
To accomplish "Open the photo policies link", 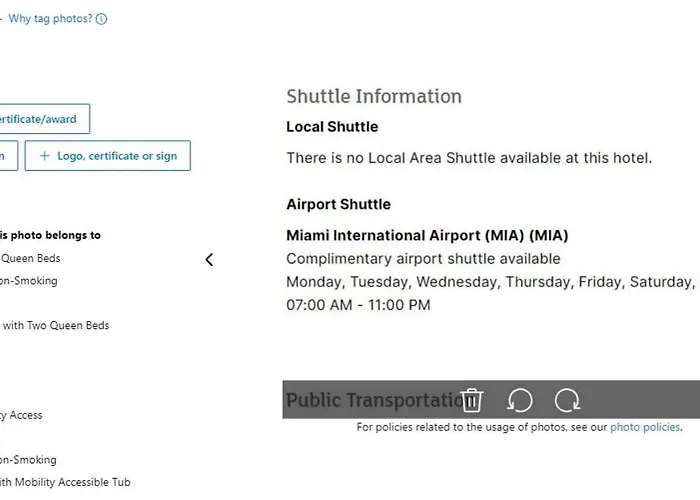I will coord(645,427).
